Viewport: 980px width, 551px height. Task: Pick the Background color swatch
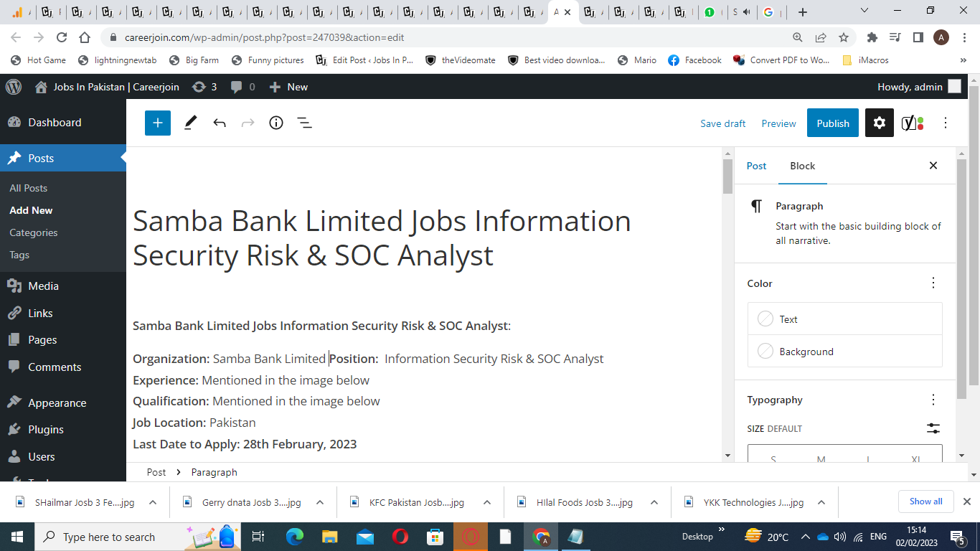point(766,351)
